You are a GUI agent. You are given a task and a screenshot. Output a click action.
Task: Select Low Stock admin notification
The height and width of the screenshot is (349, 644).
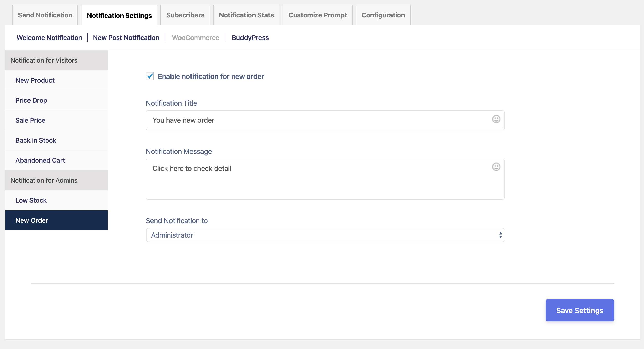point(31,200)
